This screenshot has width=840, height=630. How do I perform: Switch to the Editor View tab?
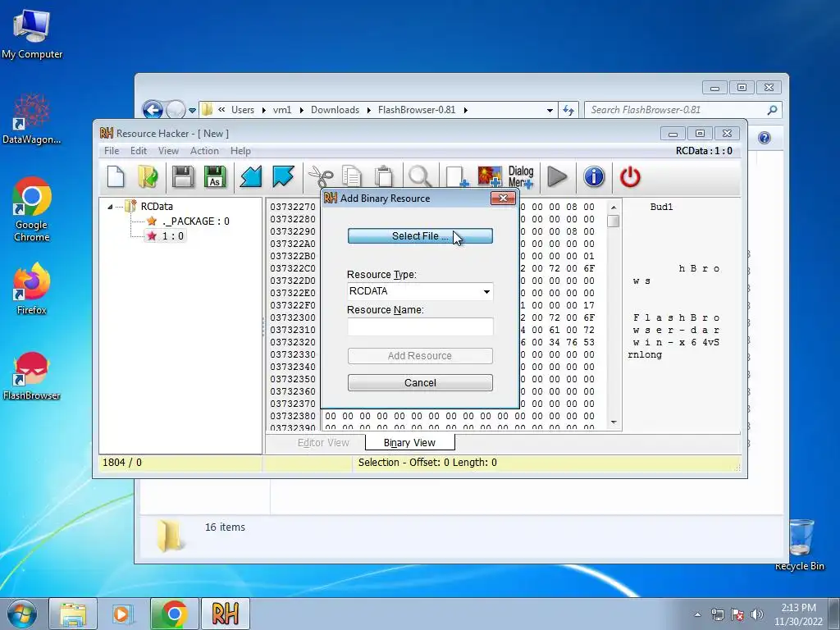click(x=323, y=442)
